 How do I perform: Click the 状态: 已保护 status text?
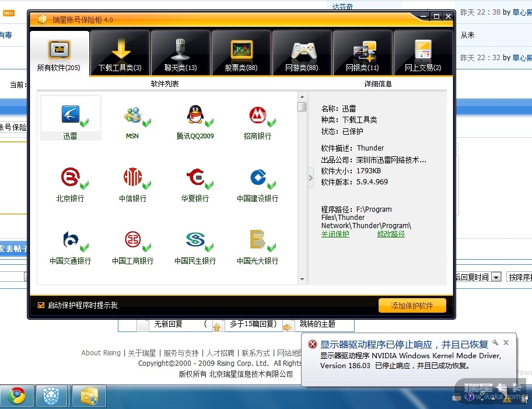coord(342,131)
